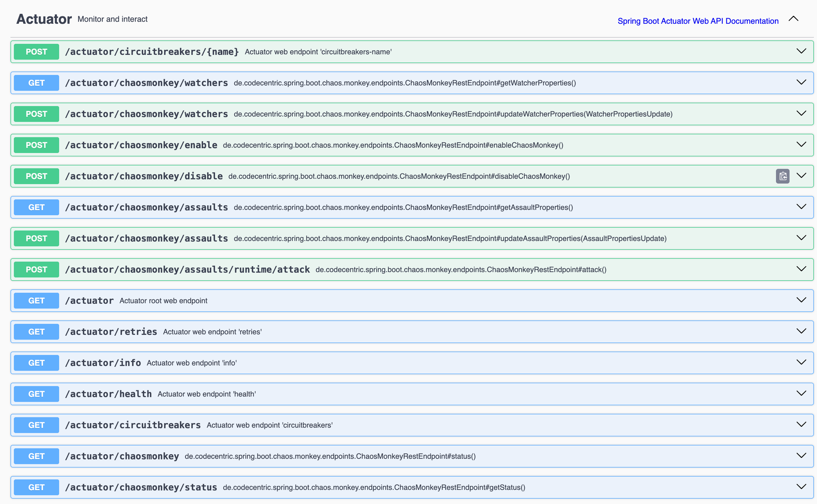Expand the /actuator/health endpoint chevron
The width and height of the screenshot is (817, 504).
(x=801, y=393)
